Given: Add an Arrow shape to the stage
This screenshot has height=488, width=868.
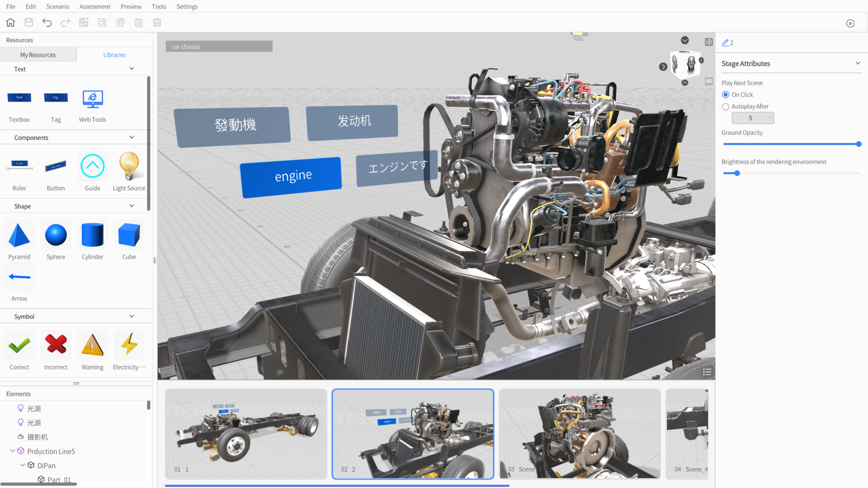Looking at the screenshot, I should coord(19,277).
